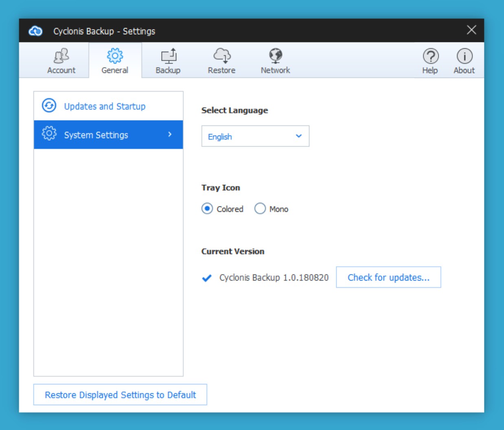Click the Cyclonis cloud logo in title bar
The width and height of the screenshot is (504, 430).
click(36, 31)
